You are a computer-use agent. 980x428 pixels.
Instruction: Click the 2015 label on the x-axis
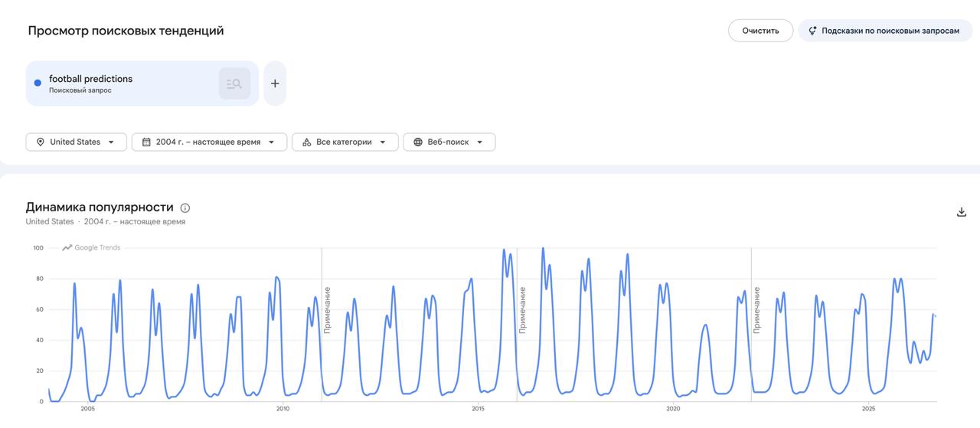(478, 409)
